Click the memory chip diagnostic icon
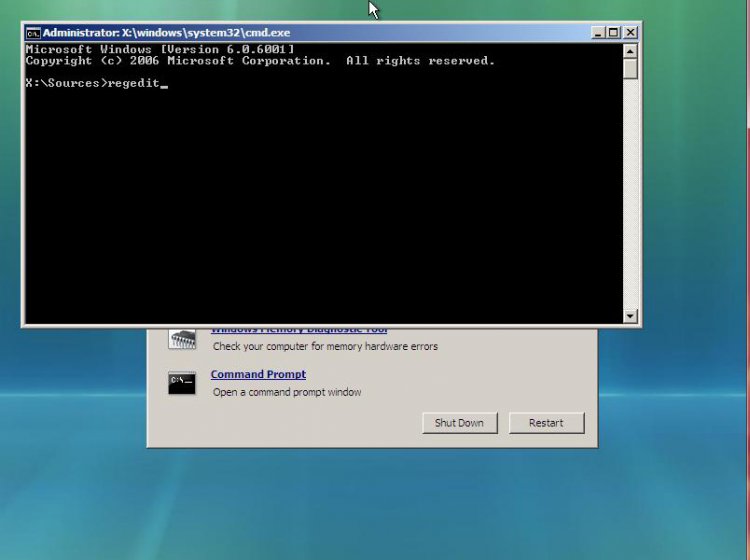 coord(182,339)
